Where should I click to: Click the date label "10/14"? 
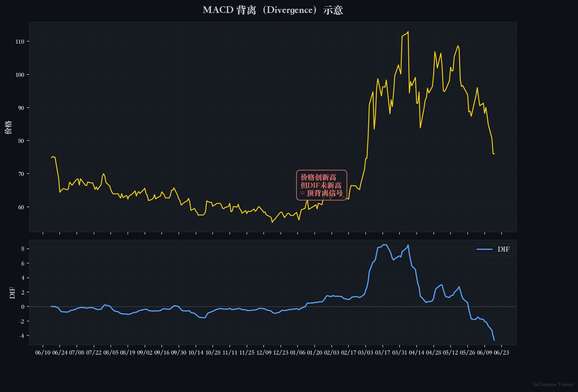196,353
